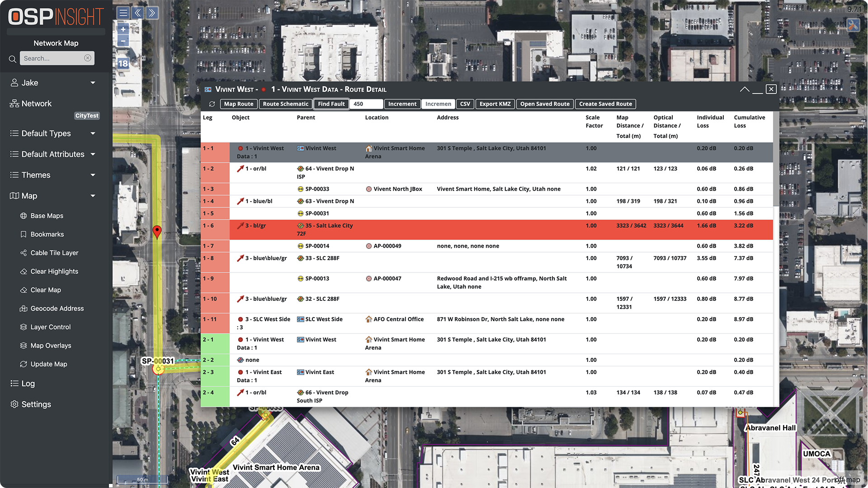Click the SP-00033 splice icon in table

click(301, 189)
